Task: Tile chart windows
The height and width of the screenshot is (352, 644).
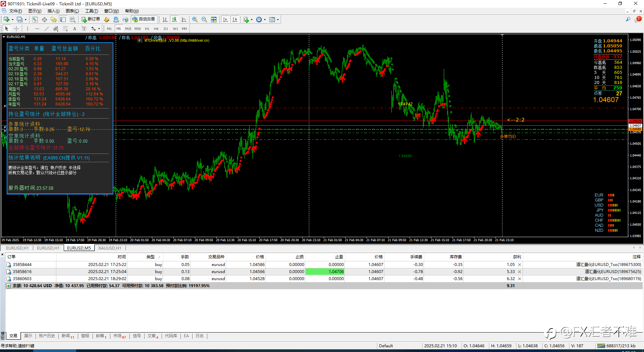Action: 214,19
